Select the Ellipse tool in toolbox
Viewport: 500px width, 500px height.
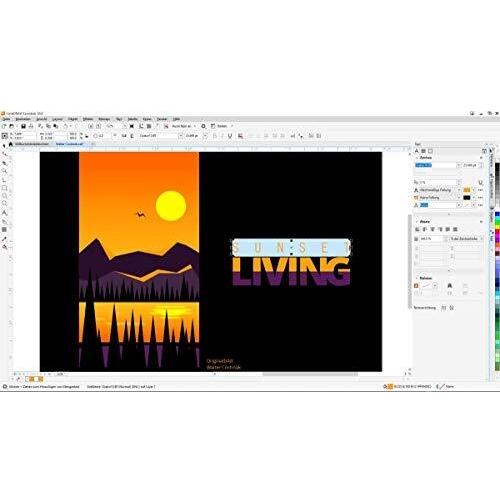[x=4, y=196]
